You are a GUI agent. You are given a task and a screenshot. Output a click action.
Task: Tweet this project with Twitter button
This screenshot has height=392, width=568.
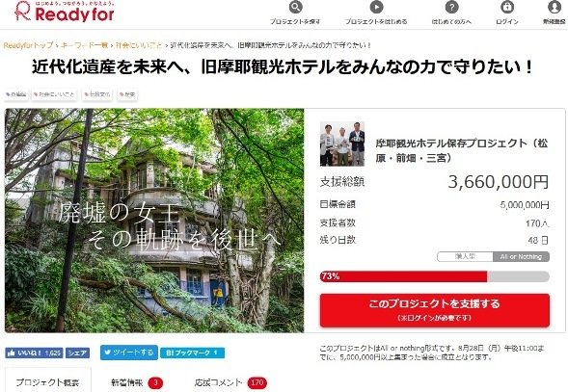coord(129,353)
